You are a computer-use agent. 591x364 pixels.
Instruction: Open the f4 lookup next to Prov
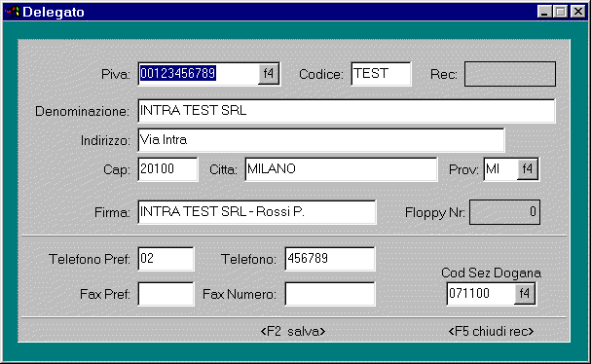pyautogui.click(x=528, y=168)
